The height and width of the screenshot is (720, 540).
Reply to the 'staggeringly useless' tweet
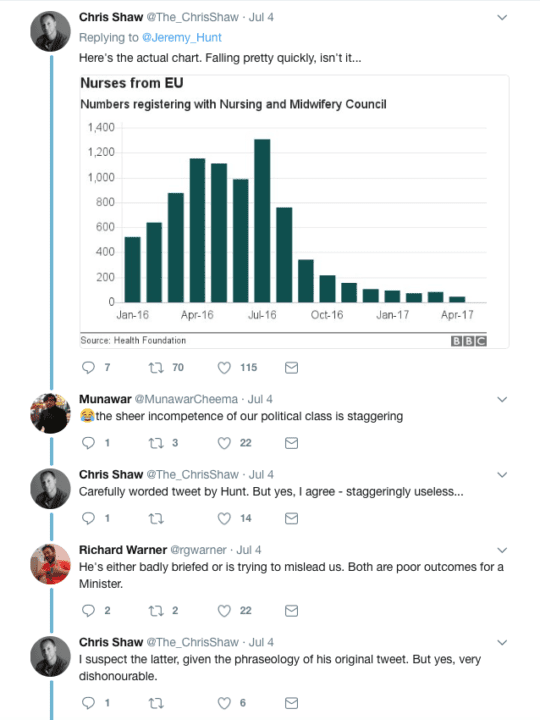click(x=88, y=518)
